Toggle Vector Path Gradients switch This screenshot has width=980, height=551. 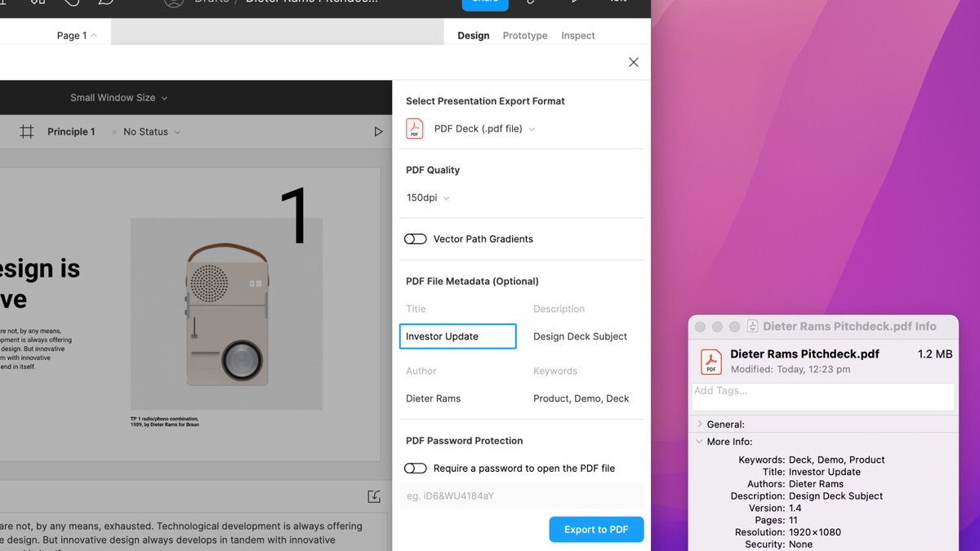(x=416, y=239)
